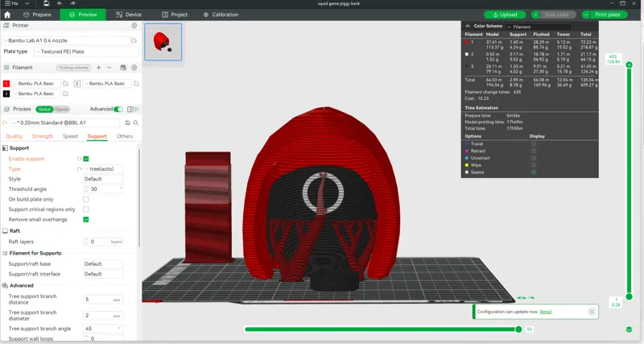This screenshot has width=644, height=344.
Task: Open Plate type Textured PEI dropdown
Action: (86, 52)
